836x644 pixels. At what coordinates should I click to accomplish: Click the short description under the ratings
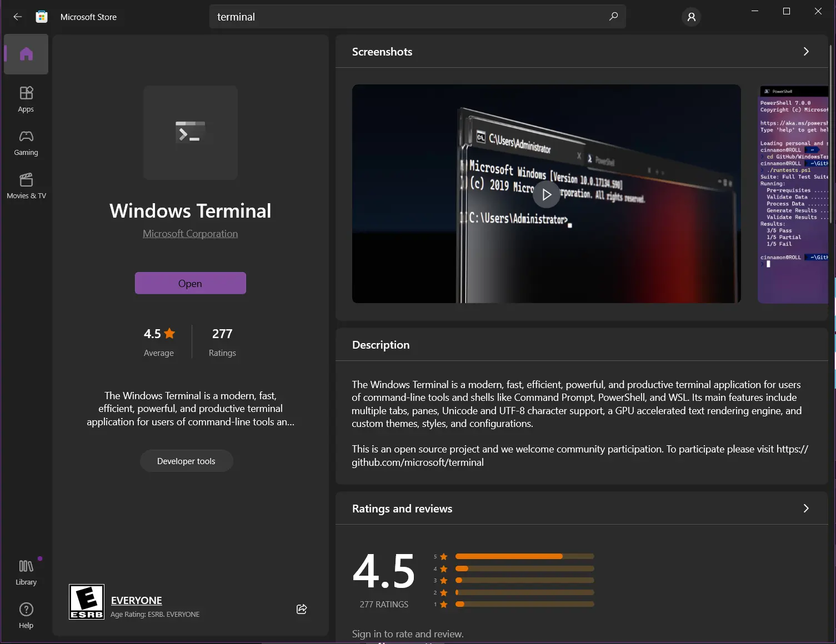[191, 409]
